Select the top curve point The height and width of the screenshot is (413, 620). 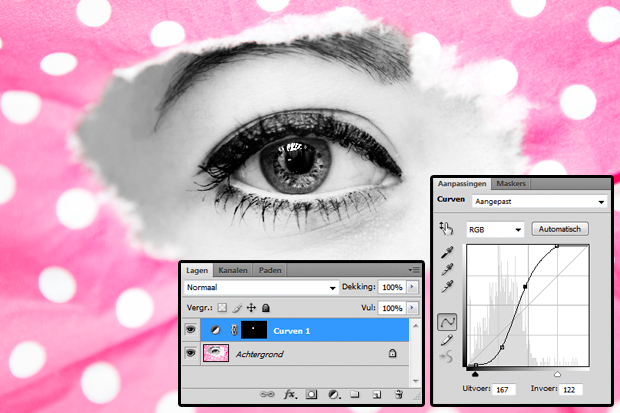[x=557, y=246]
